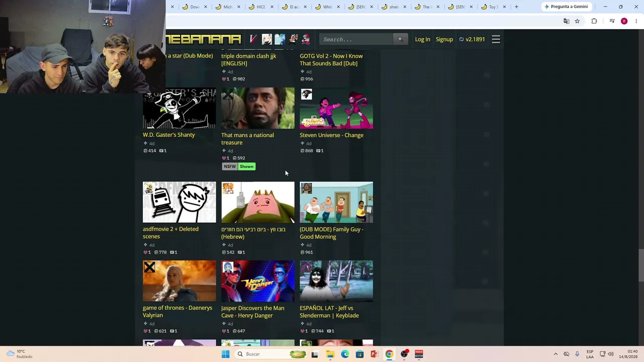Switch to Chrome on the taskbar
Screen dimensions: 644x362
[389, 354]
